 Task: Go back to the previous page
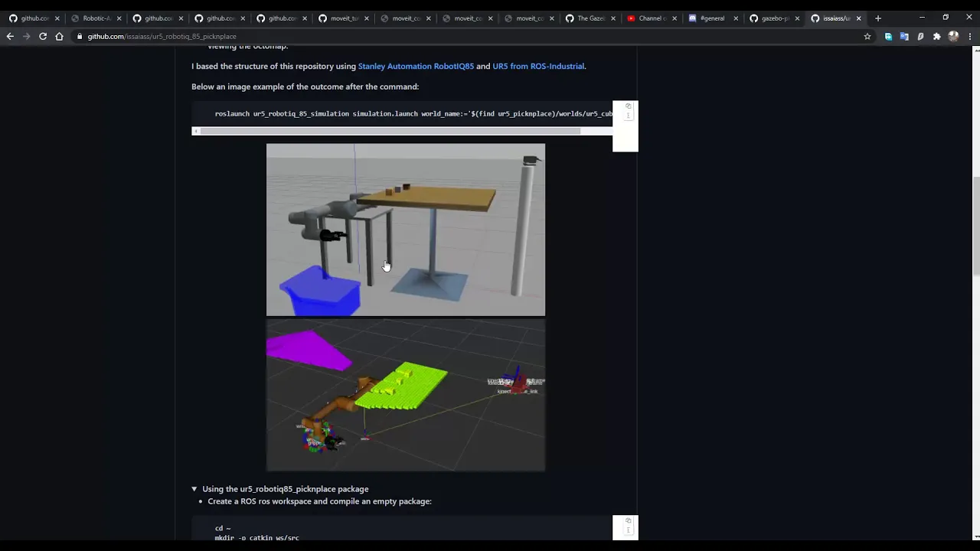point(10,36)
